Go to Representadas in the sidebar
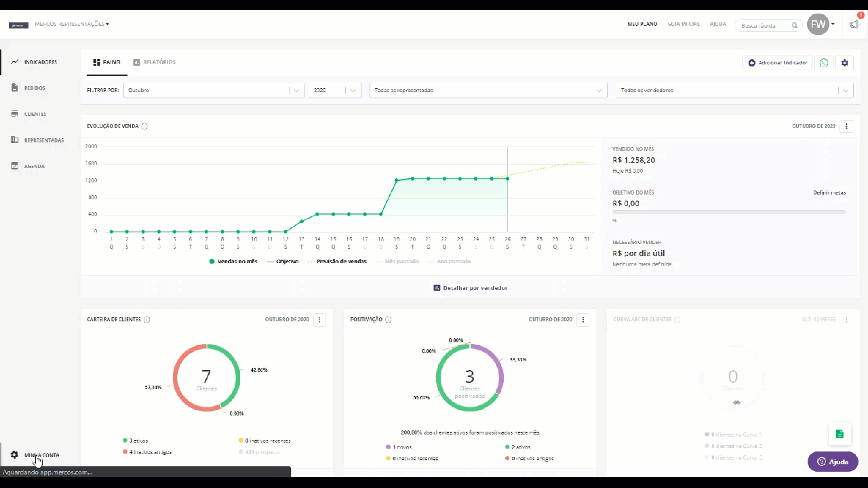Image resolution: width=868 pixels, height=488 pixels. [x=43, y=140]
